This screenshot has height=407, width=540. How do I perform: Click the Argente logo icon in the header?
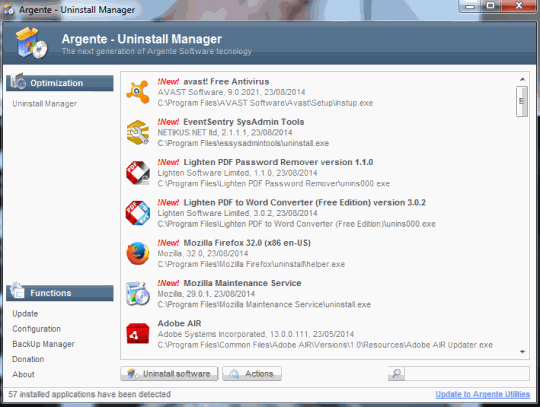[x=32, y=43]
